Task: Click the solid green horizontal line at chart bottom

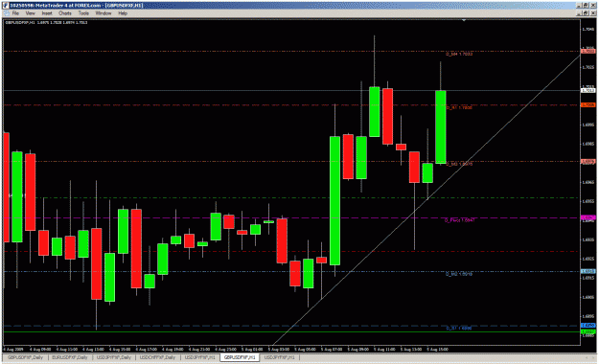Action: (292, 332)
